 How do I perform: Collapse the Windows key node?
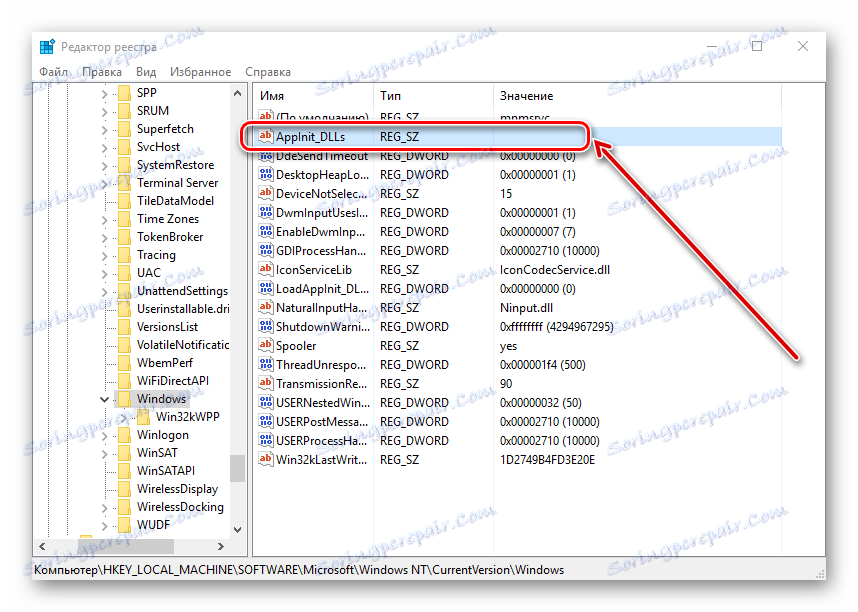[x=104, y=399]
